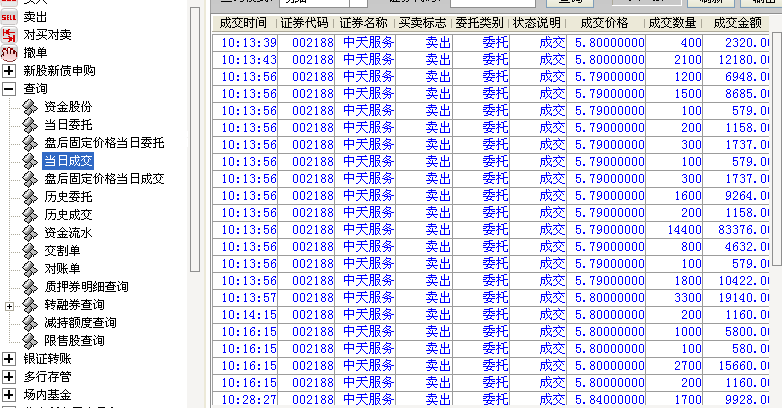Click the icon beside 历史委托
This screenshot has width=782, height=408.
pyautogui.click(x=30, y=197)
